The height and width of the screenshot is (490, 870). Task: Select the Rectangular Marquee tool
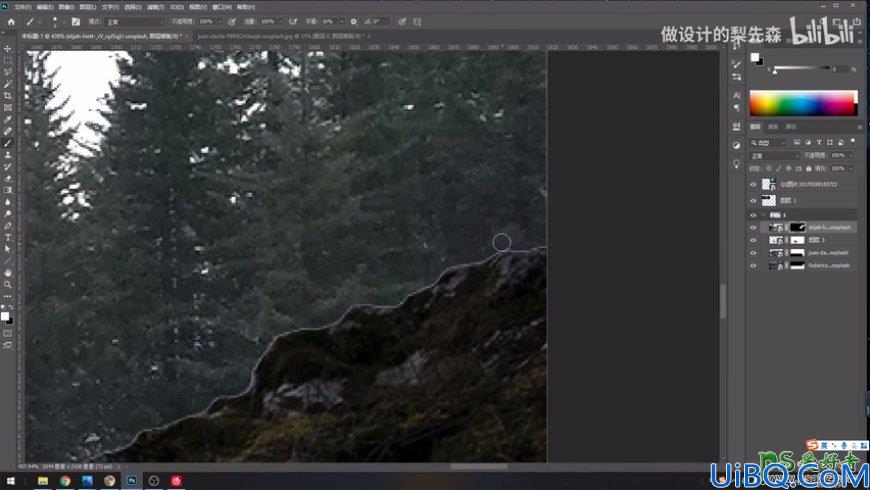(8, 60)
